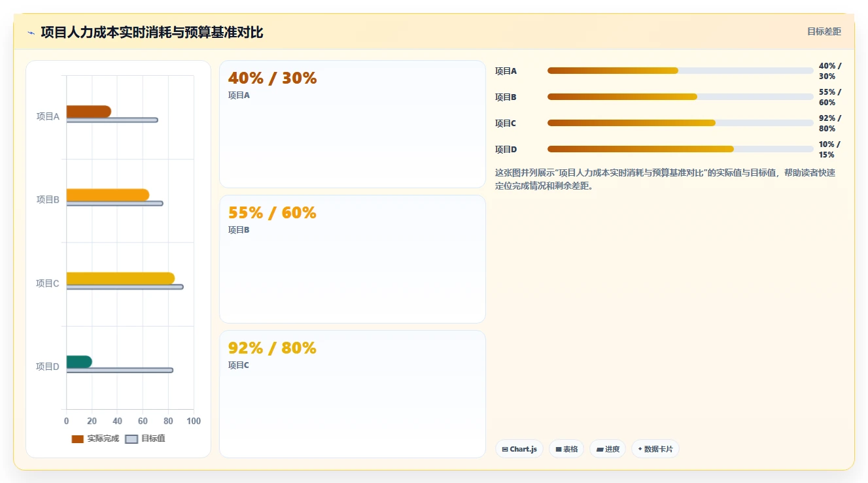This screenshot has height=483, width=868.
Task: Open the 92% / 80% 项目C card
Action: pos(353,394)
